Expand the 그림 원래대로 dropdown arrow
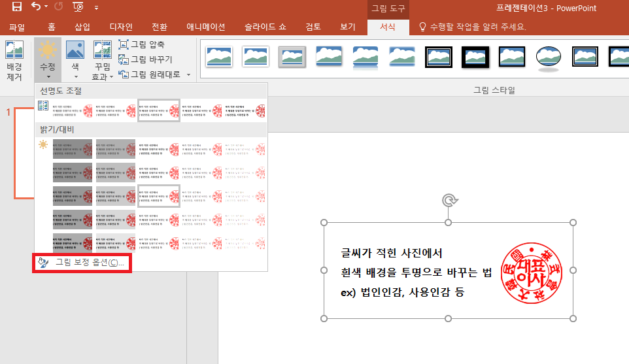This screenshot has height=364, width=629. coord(188,74)
